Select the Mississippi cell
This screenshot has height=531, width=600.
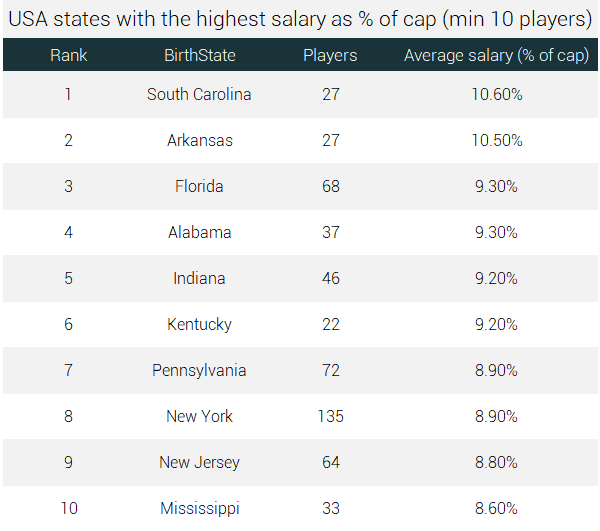199,508
